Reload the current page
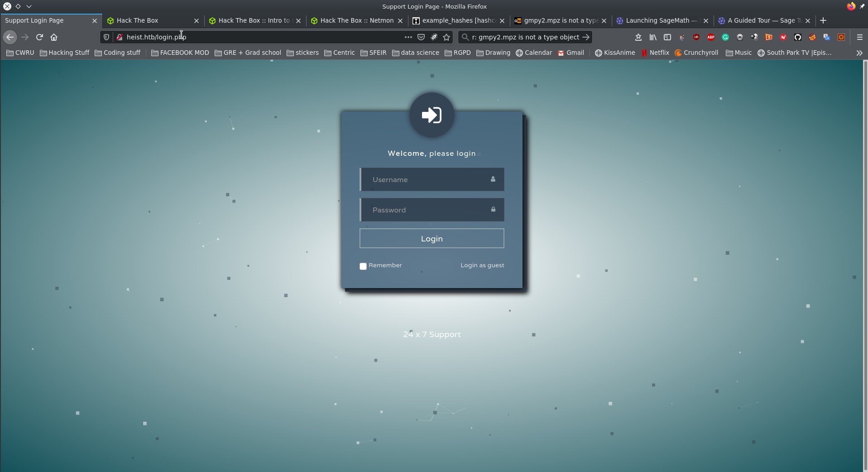The width and height of the screenshot is (868, 472). pyautogui.click(x=39, y=37)
